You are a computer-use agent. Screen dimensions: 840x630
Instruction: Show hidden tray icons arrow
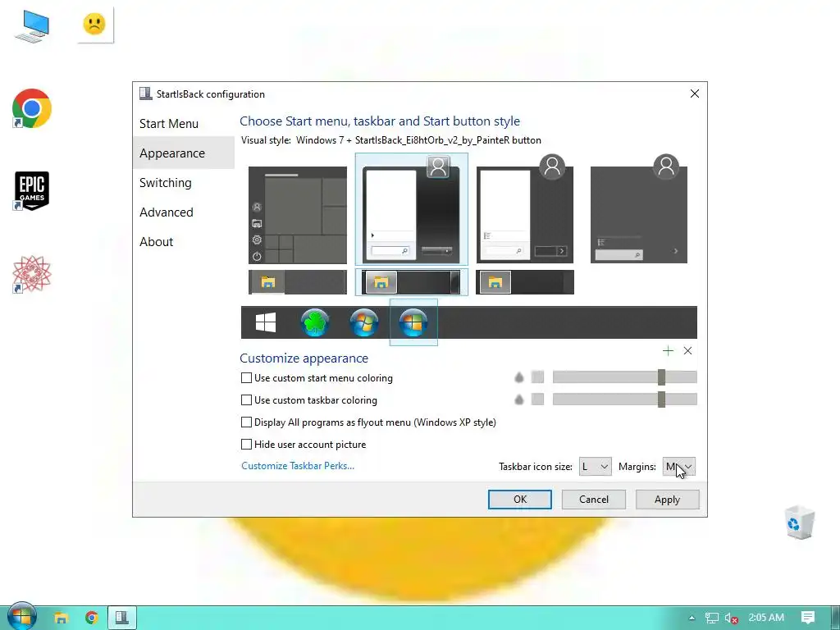[x=692, y=618]
